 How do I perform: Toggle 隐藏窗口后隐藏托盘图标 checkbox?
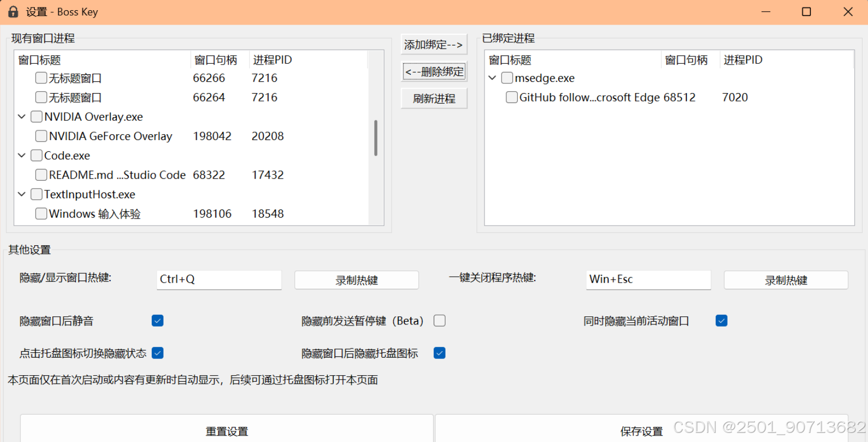pyautogui.click(x=440, y=353)
